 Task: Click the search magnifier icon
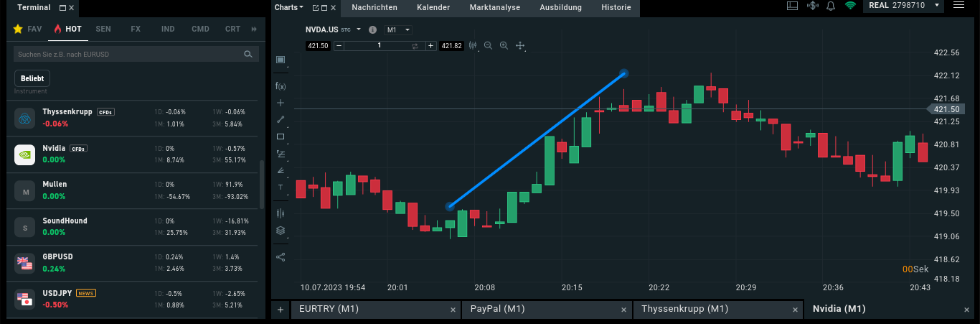click(248, 54)
